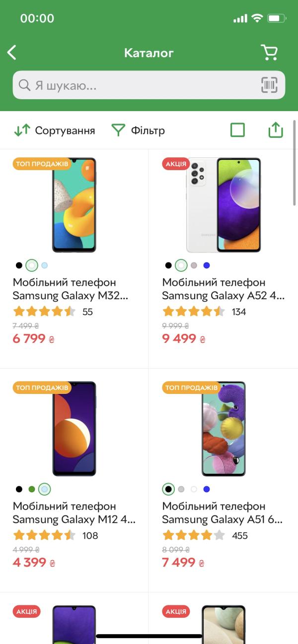Image resolution: width=298 pixels, height=644 pixels.
Task: Open Samsung Galaxy M32 product title
Action: click(x=70, y=289)
